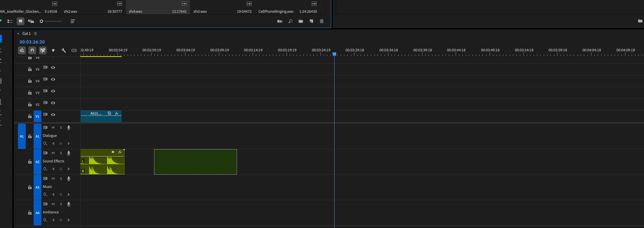Viewport: 644px width, 228px height.
Task: Click the project panel trash icon
Action: [x=322, y=21]
